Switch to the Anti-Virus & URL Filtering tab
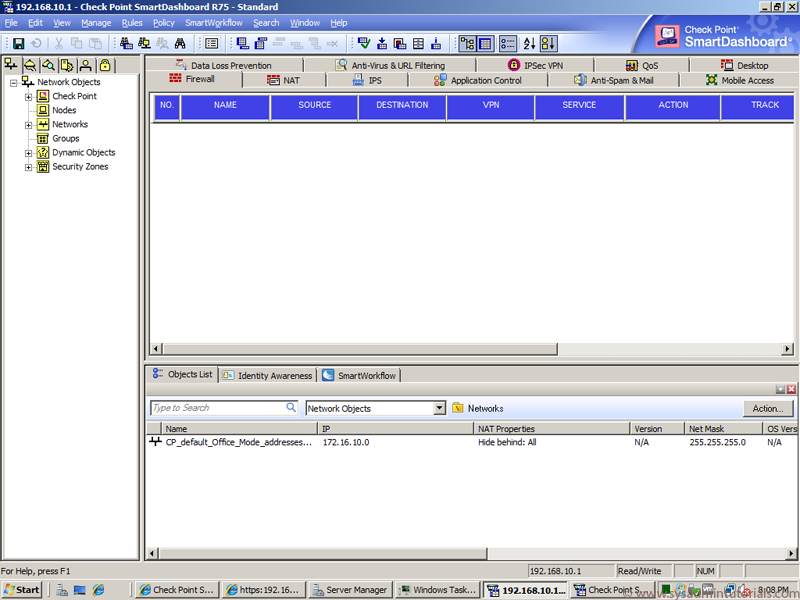The image size is (800, 600). [x=390, y=65]
